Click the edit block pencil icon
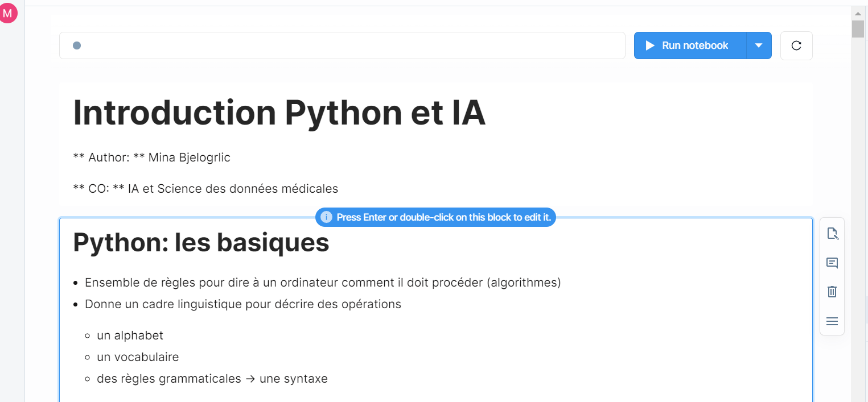Image resolution: width=868 pixels, height=402 pixels. [832, 234]
